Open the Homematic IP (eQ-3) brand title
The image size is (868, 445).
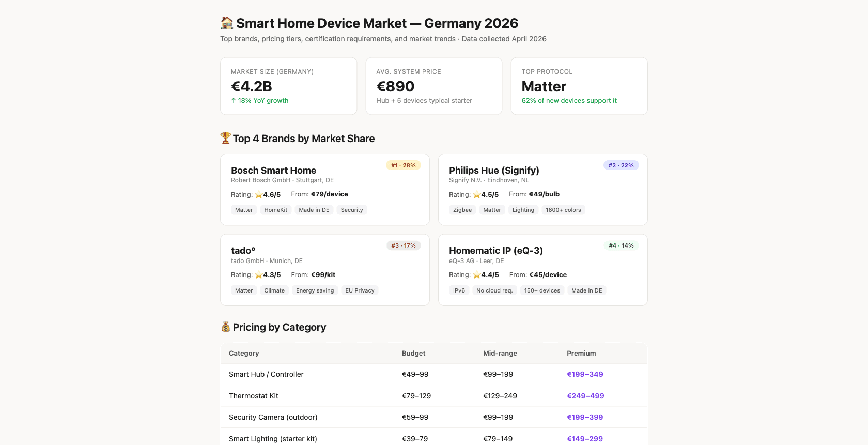pyautogui.click(x=496, y=251)
